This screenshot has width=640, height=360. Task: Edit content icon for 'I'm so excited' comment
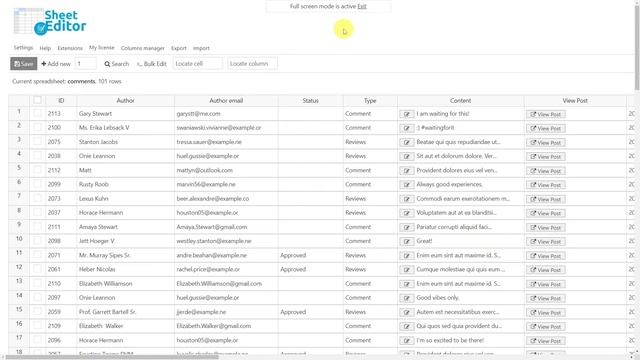(x=407, y=340)
